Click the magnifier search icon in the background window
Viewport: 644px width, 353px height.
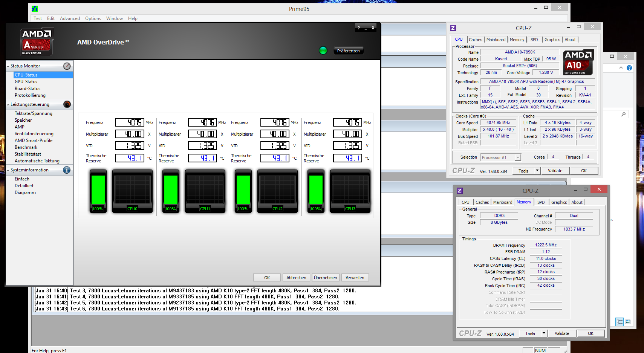[x=624, y=114]
